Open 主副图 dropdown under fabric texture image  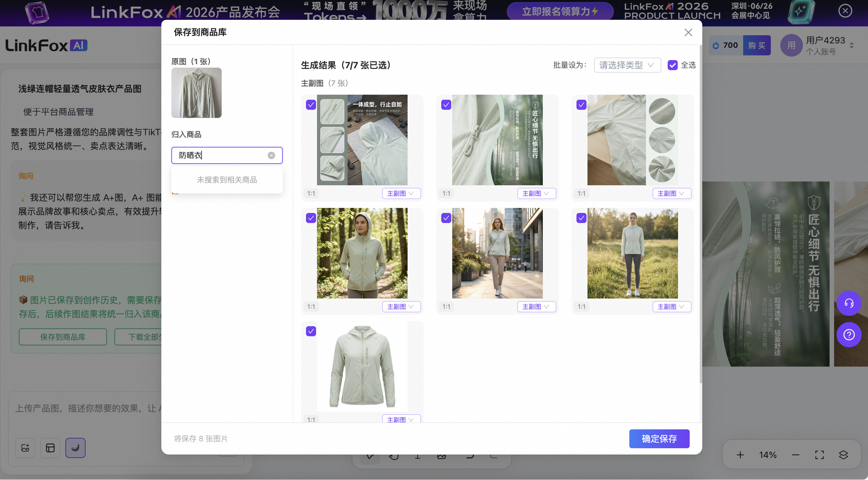(x=671, y=193)
